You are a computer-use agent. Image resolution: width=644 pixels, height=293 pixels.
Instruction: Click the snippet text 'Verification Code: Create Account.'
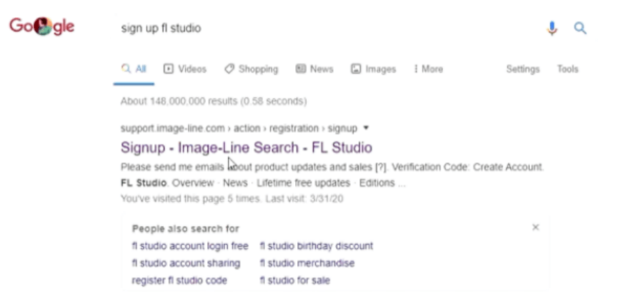point(467,167)
